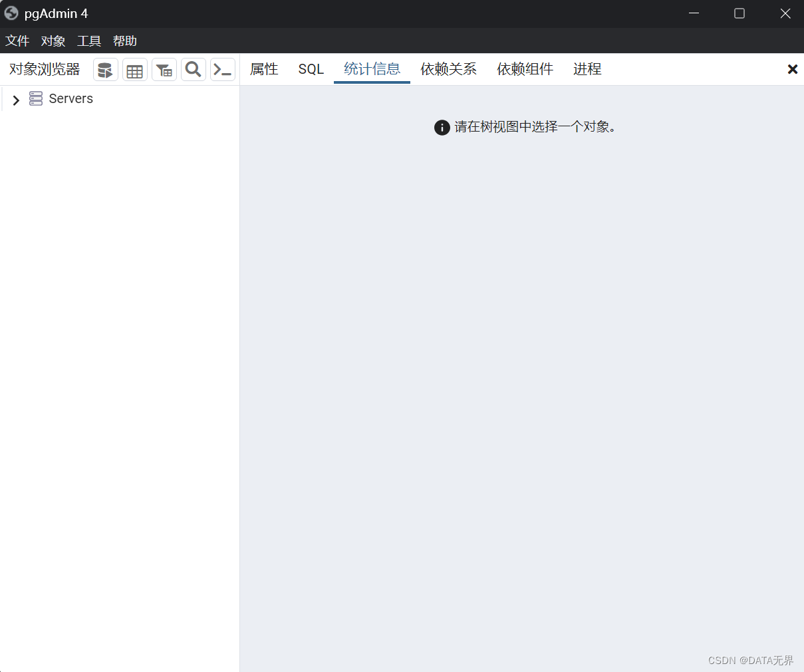Select the 统计信息 tab
Image resolution: width=804 pixels, height=672 pixels.
[x=372, y=69]
